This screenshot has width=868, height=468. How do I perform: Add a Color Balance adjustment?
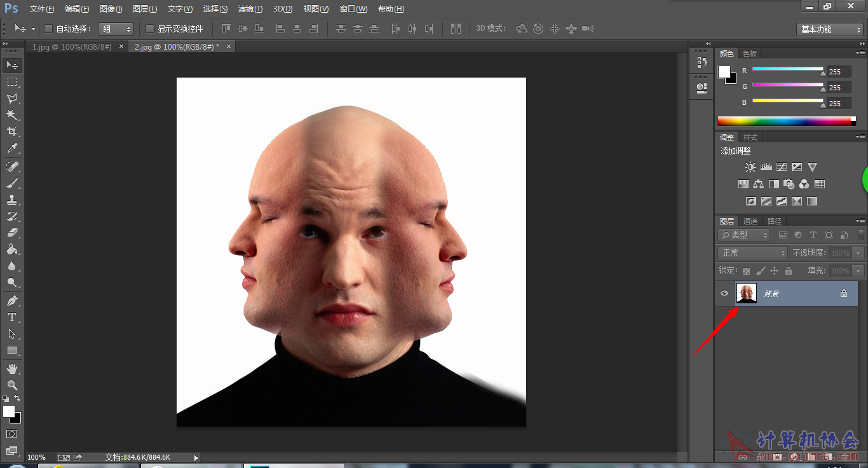coord(758,184)
